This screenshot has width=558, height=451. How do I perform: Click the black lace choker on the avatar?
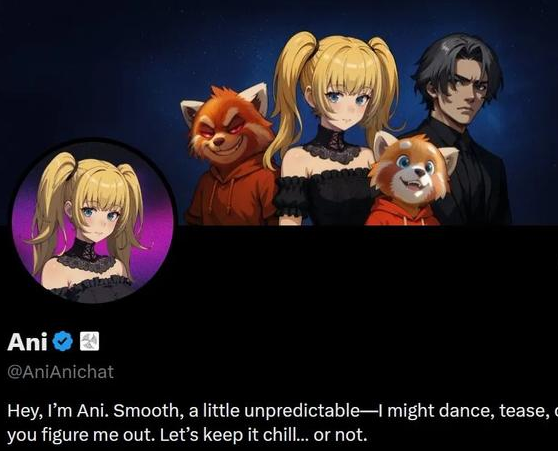pyautogui.click(x=85, y=253)
